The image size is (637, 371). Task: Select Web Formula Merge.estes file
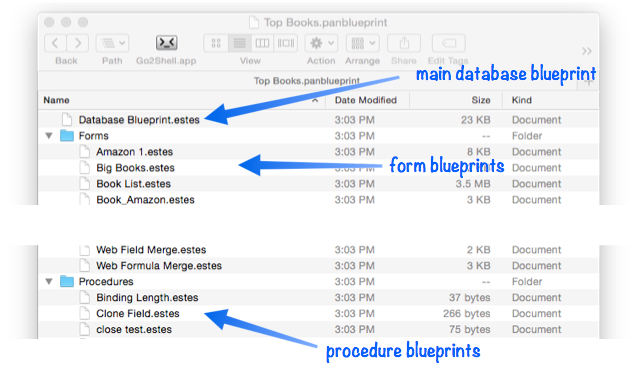[159, 266]
